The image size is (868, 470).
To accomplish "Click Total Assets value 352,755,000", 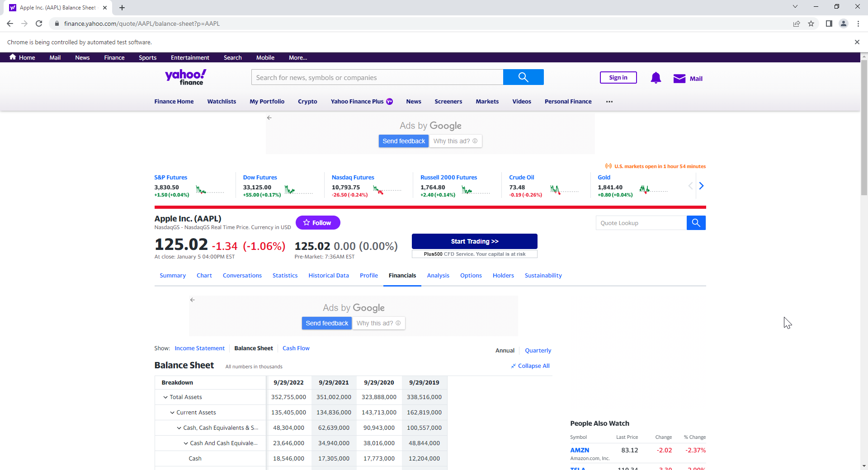I will (288, 397).
